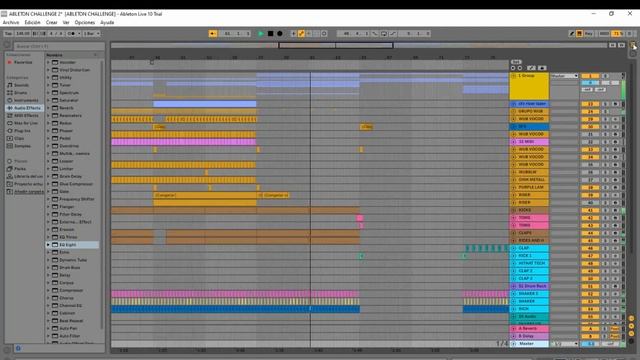
Task: Open the Ayuda menu
Action: [107, 22]
